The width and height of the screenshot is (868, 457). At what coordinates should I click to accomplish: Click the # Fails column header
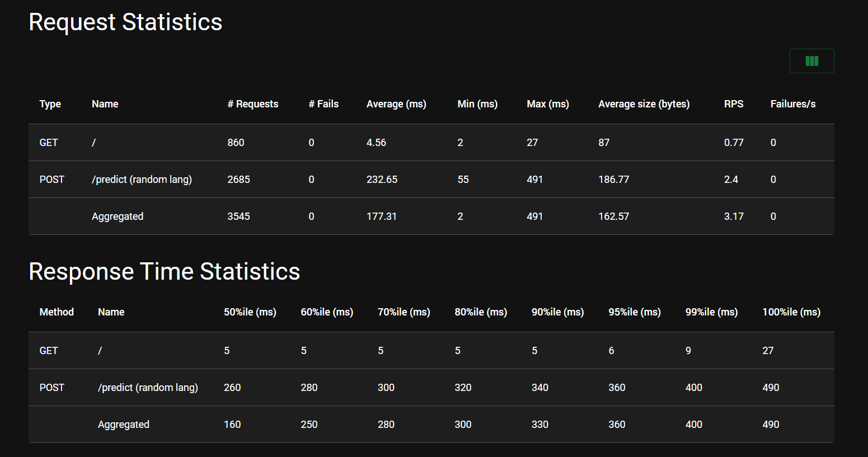pyautogui.click(x=323, y=104)
